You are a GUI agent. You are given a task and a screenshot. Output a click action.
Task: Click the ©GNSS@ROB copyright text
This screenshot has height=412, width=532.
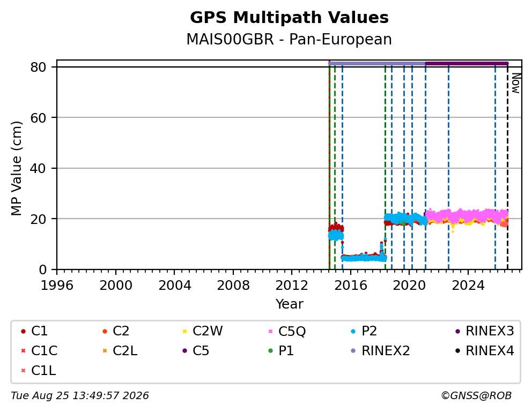pyautogui.click(x=476, y=396)
